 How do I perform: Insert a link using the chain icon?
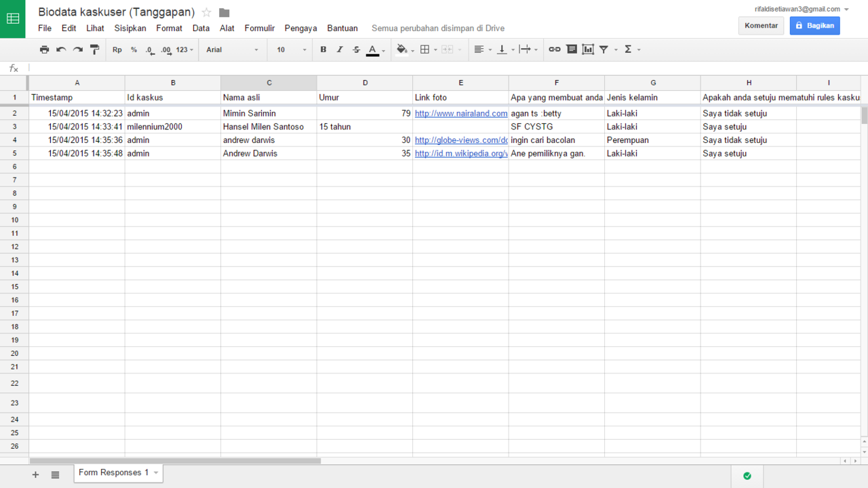[555, 49]
